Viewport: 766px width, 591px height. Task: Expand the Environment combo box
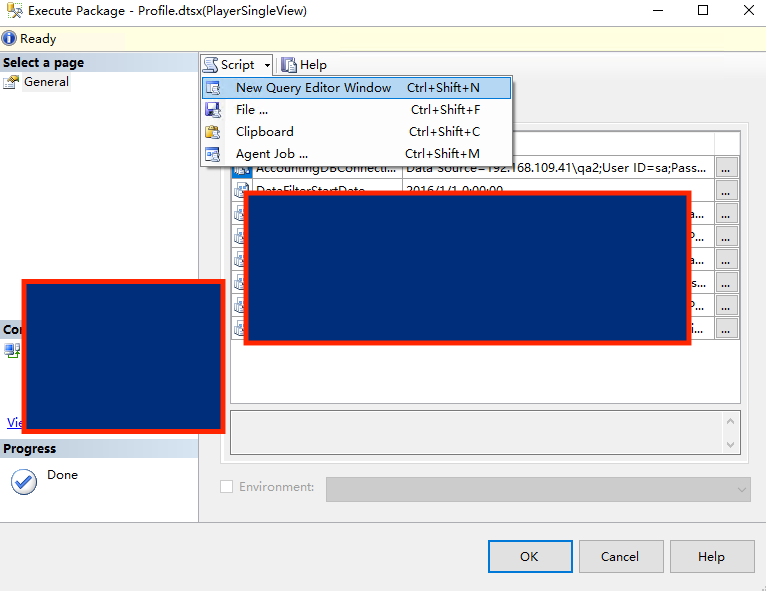pos(741,488)
